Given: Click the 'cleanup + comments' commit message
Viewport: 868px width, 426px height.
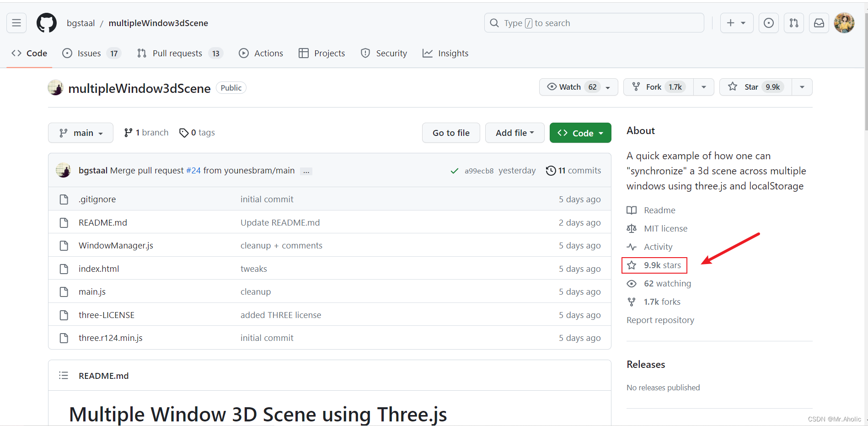Looking at the screenshot, I should click(281, 245).
